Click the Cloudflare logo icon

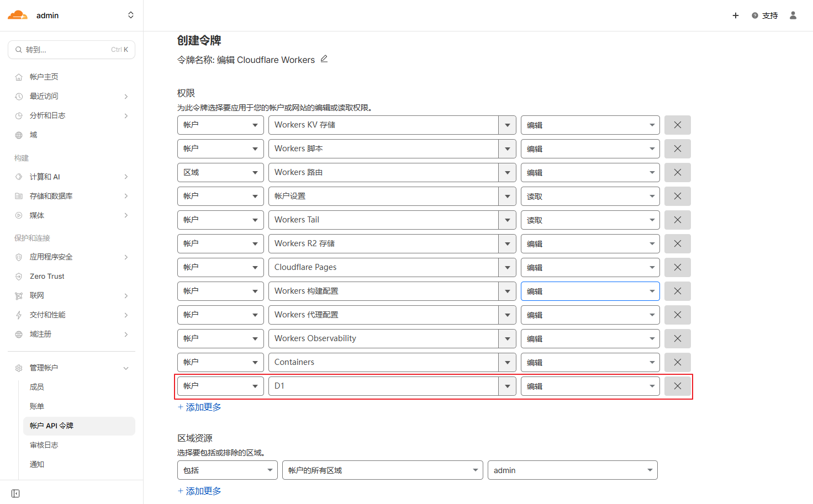point(18,15)
